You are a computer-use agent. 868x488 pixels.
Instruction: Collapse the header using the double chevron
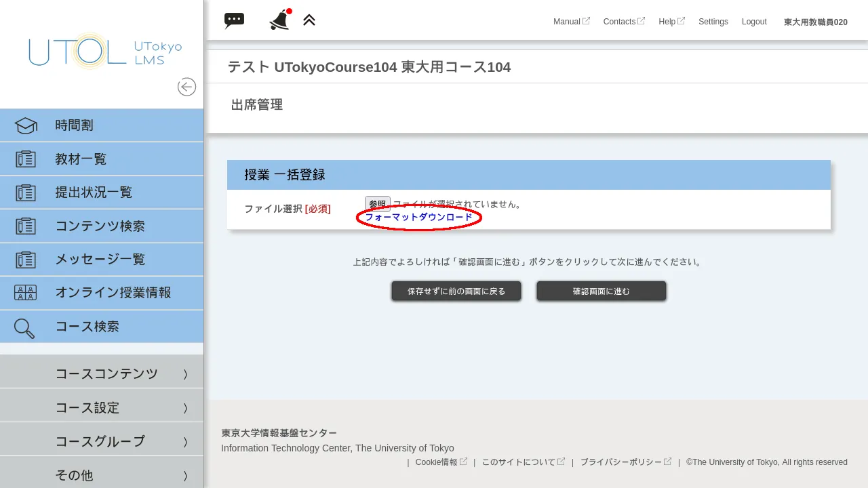click(309, 20)
